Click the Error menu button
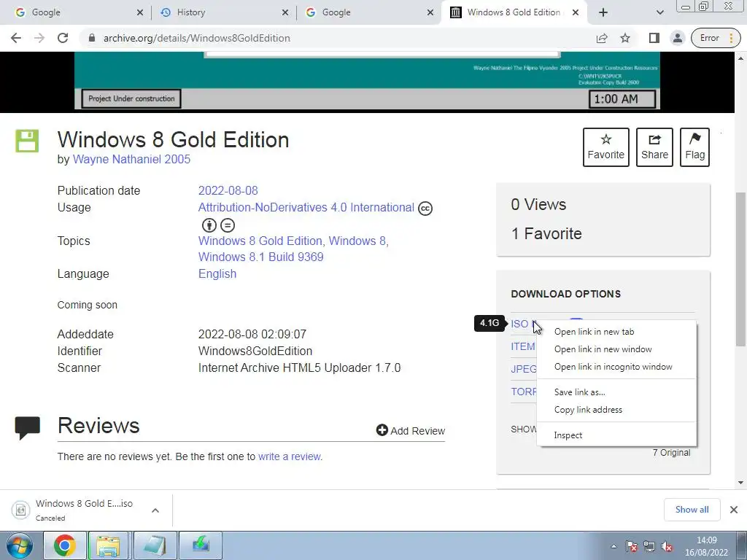The width and height of the screenshot is (747, 560). pos(716,38)
